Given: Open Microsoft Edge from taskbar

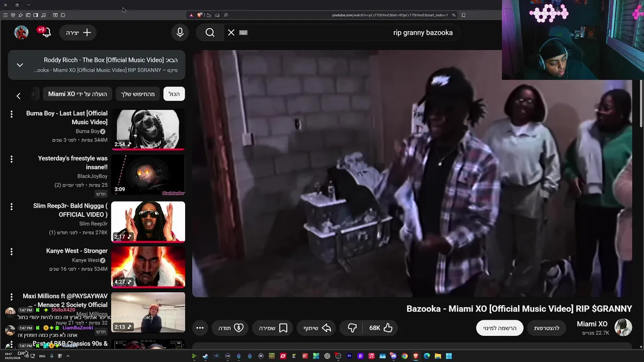Looking at the screenshot, I should [x=427, y=356].
